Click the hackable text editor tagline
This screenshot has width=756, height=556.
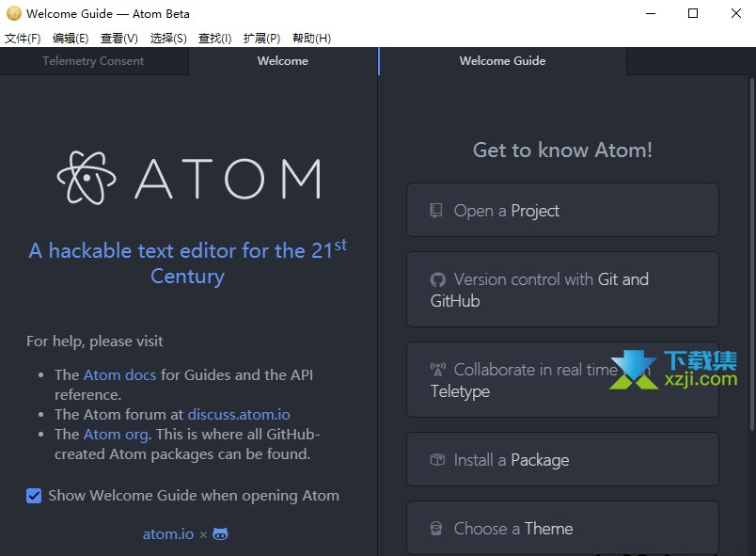pos(187,262)
